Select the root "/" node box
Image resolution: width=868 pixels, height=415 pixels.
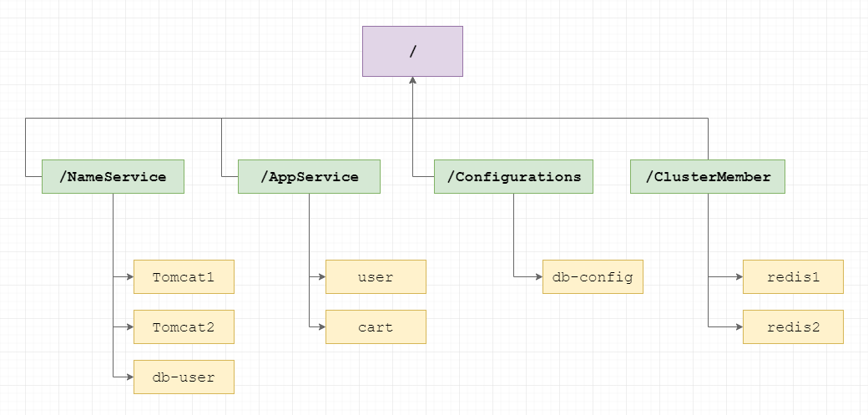[x=412, y=51]
